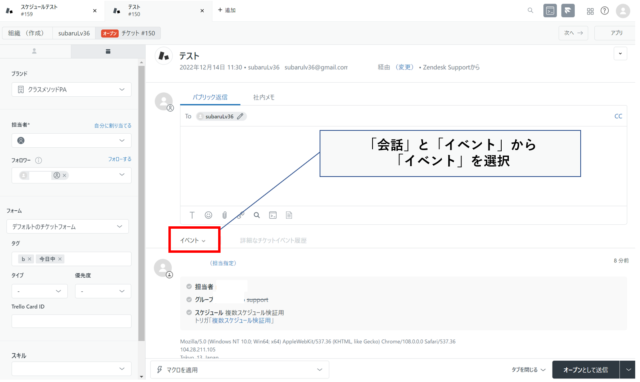Image resolution: width=640 pixels, height=382 pixels.
Task: Open the アプリ apps panel button
Action: point(616,33)
